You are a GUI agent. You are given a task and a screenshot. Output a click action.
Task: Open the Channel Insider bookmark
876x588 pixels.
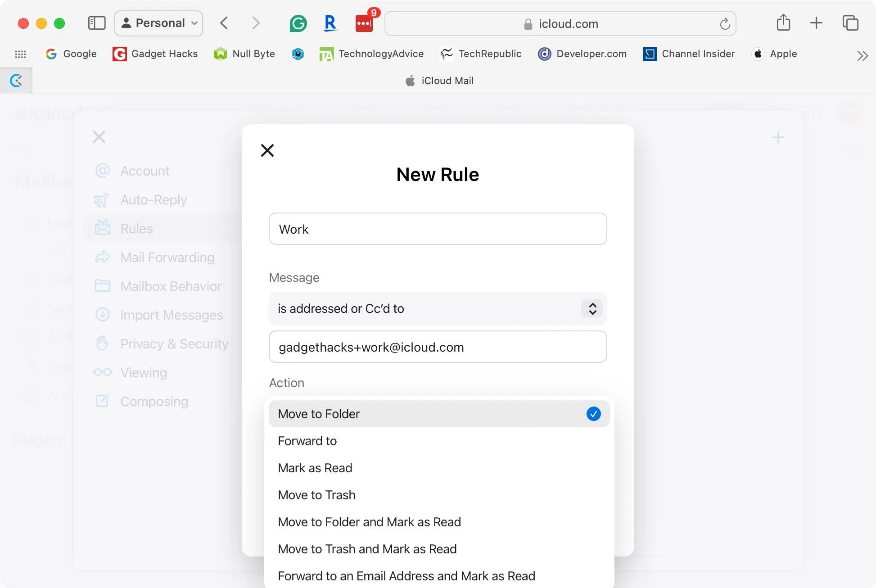coord(689,54)
